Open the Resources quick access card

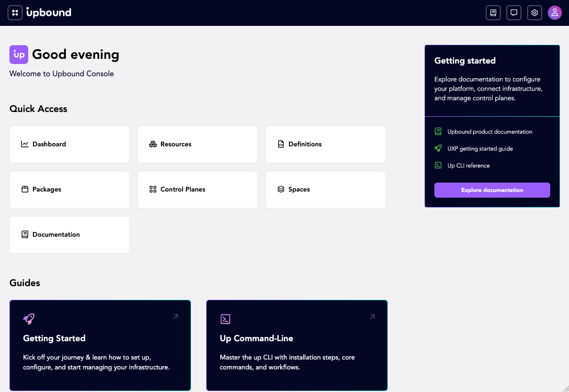coord(198,144)
